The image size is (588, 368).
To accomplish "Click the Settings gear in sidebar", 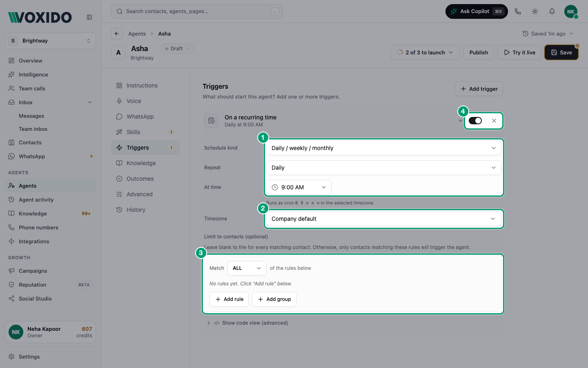I will (11, 357).
